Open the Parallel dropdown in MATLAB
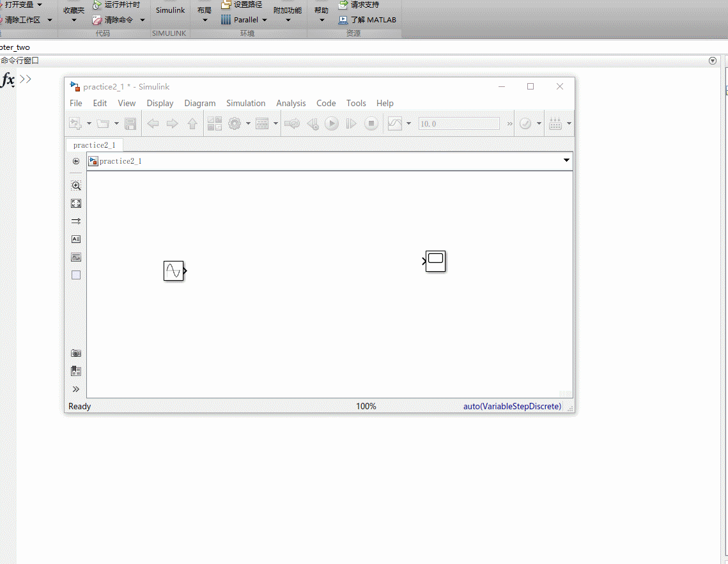728x564 pixels. (x=244, y=20)
